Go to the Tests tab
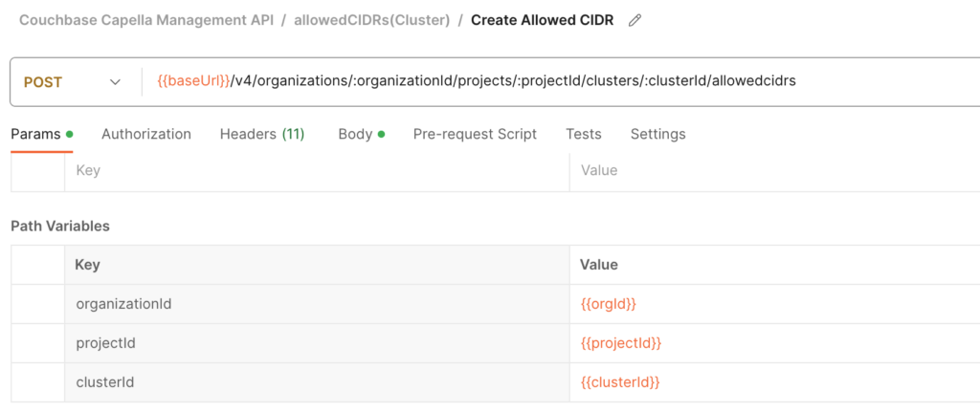Viewport: 980px width, 412px height. click(584, 134)
